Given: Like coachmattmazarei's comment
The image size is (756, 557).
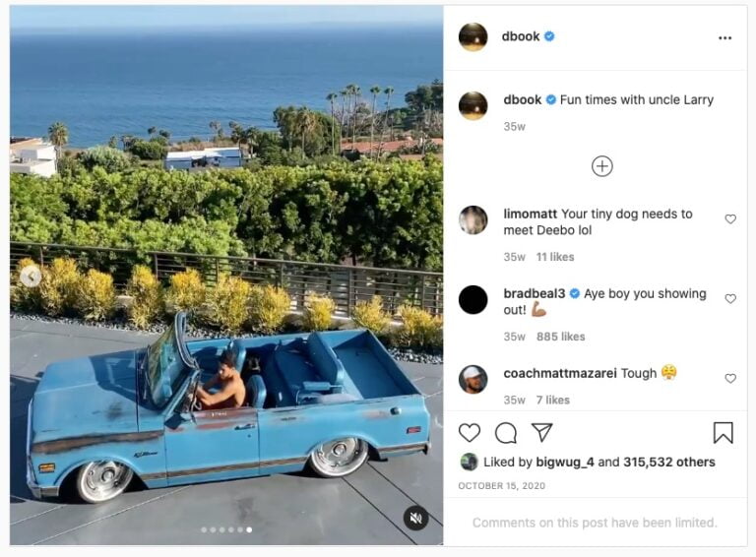Looking at the screenshot, I should pyautogui.click(x=730, y=379).
